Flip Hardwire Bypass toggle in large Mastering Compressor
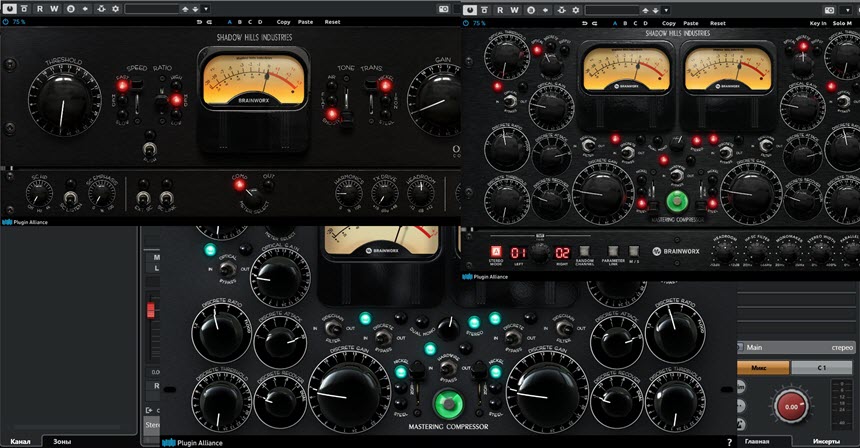 (448, 367)
